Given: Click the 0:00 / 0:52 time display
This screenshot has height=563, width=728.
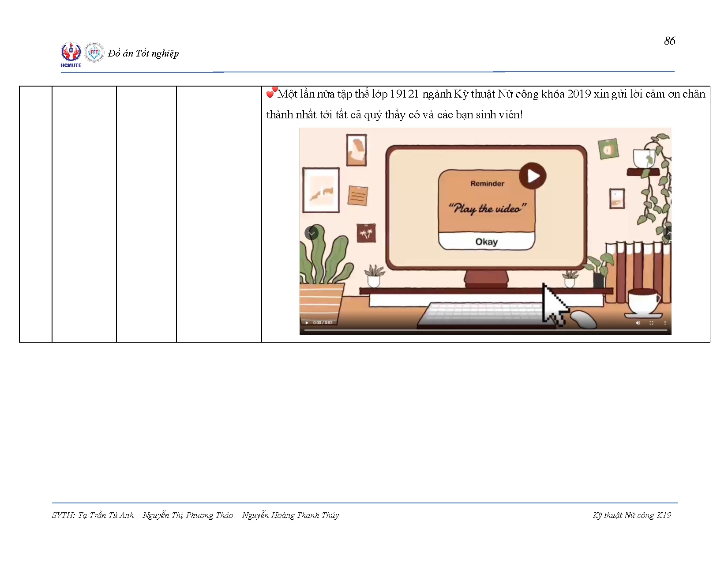Looking at the screenshot, I should coord(323,323).
